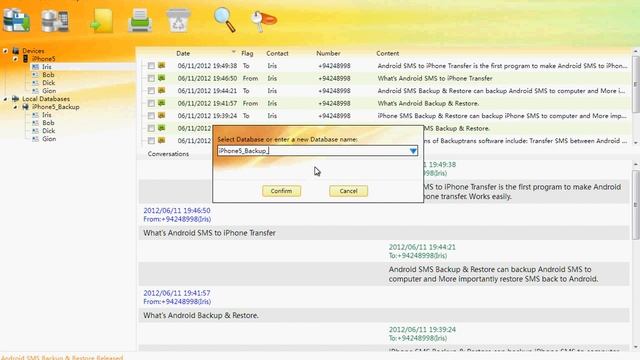Select the iPhone5_Backup database icon
Image resolution: width=640 pixels, height=360 pixels.
(25, 107)
